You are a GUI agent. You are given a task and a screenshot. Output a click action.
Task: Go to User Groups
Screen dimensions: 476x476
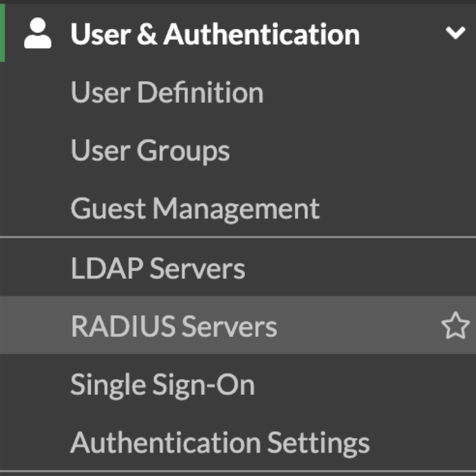coord(150,151)
